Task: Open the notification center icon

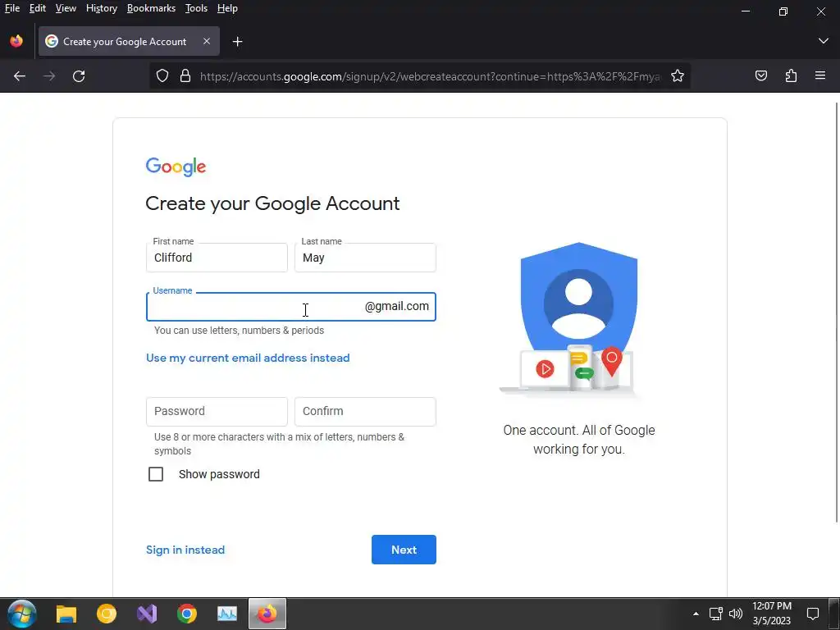Action: [813, 614]
